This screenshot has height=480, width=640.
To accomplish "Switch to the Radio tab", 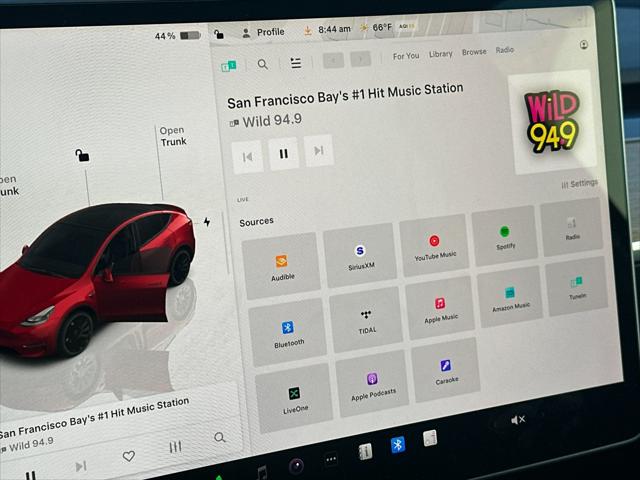I will 505,50.
